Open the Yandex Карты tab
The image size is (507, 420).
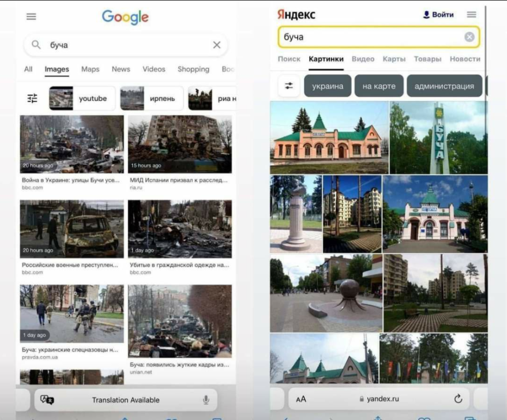(394, 59)
